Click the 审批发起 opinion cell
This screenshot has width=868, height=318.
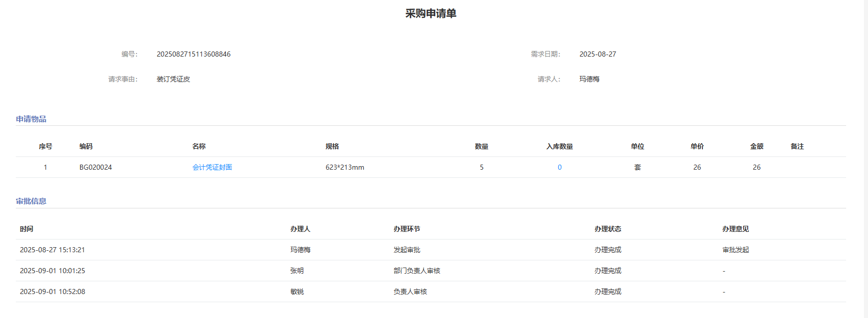click(x=735, y=250)
